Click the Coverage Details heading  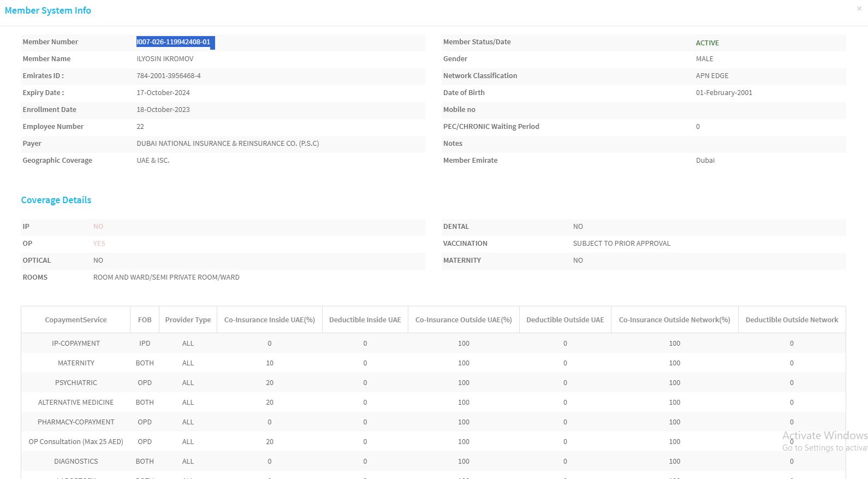click(56, 200)
